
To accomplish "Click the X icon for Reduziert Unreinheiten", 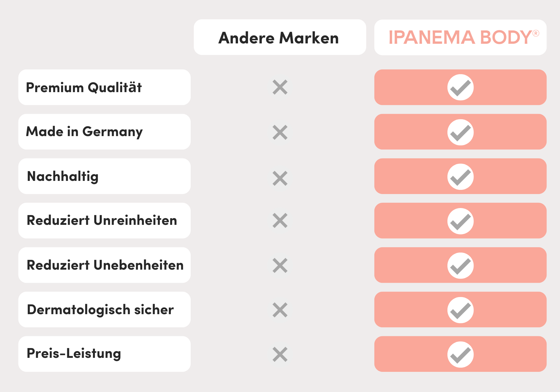I will pos(280,221).
